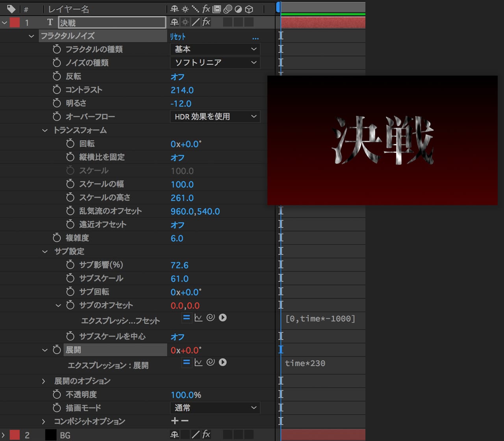Viewport: 504px width, 441px height.
Task: Collapse the トランスフォーム group
Action: pos(44,130)
